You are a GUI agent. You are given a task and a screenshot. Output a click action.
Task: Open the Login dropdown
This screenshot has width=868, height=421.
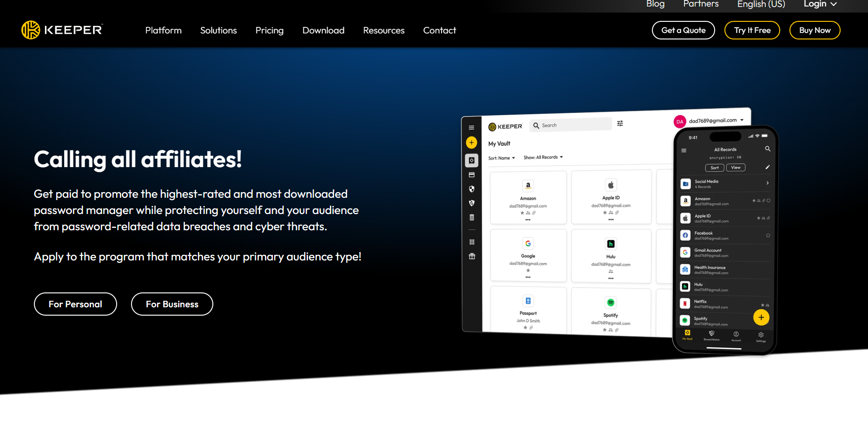point(820,4)
